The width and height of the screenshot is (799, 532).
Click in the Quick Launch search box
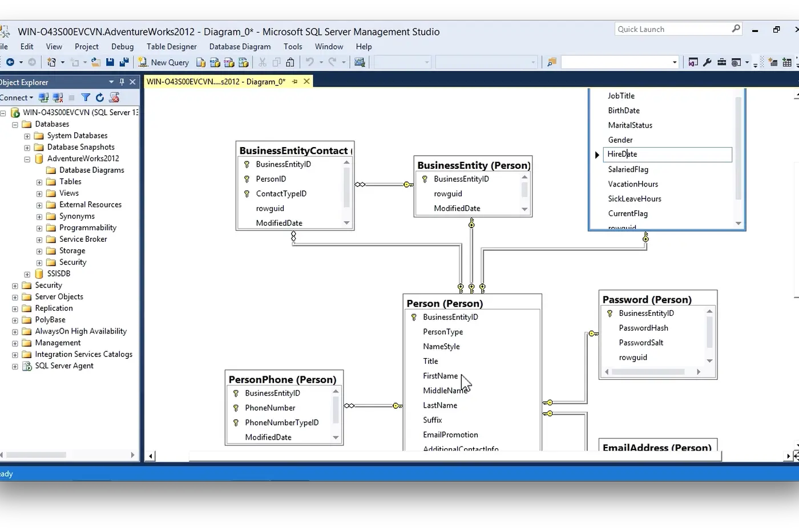pos(678,29)
